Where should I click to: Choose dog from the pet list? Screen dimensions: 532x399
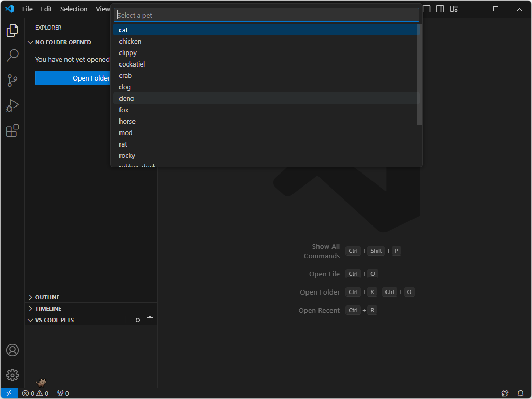coord(267,87)
